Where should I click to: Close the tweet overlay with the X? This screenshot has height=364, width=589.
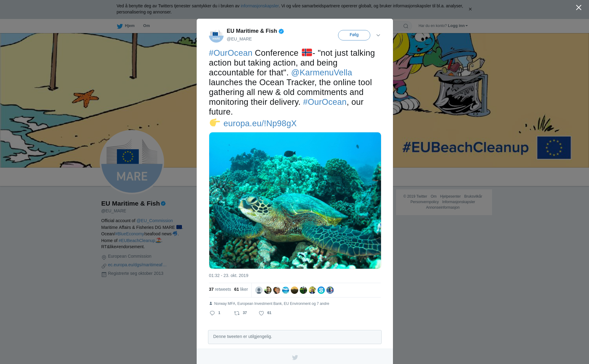[579, 7]
